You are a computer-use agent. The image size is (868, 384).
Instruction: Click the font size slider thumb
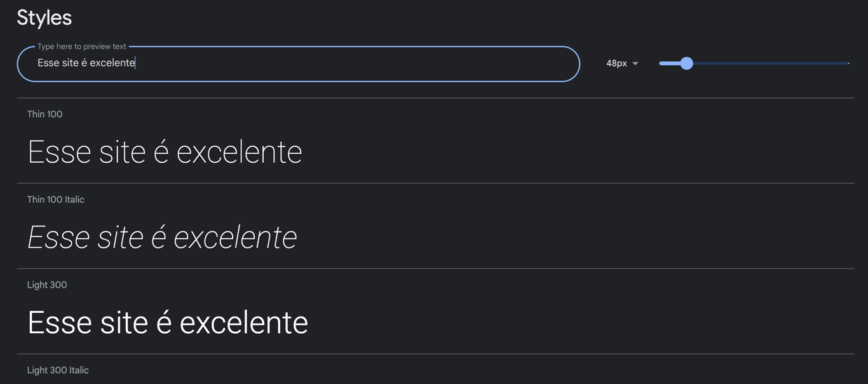(686, 63)
